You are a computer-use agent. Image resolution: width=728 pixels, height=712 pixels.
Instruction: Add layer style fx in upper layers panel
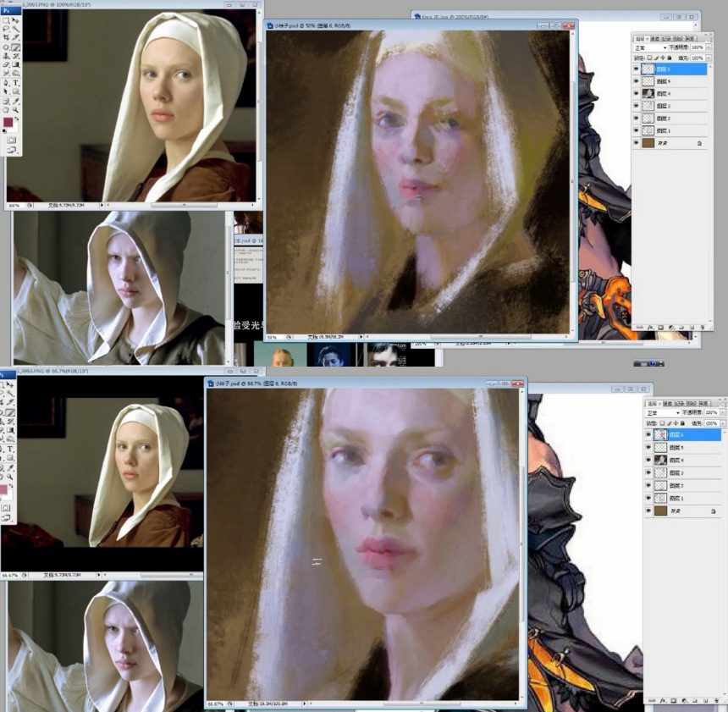(x=650, y=328)
